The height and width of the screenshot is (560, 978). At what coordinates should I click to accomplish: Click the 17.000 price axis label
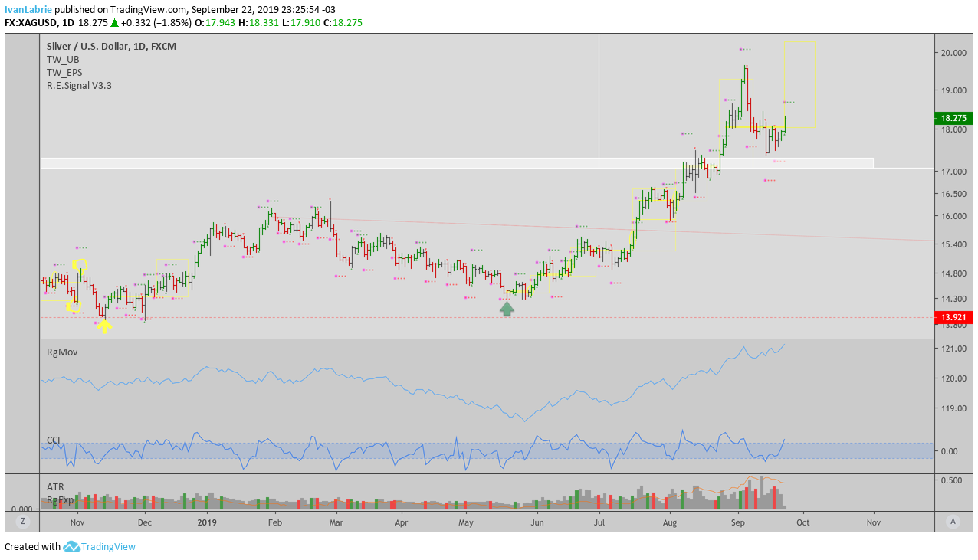click(x=953, y=172)
